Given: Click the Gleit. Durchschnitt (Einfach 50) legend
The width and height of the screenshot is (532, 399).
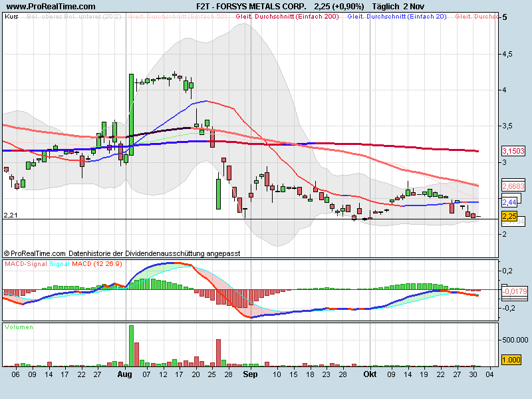Looking at the screenshot, I should 178,16.
